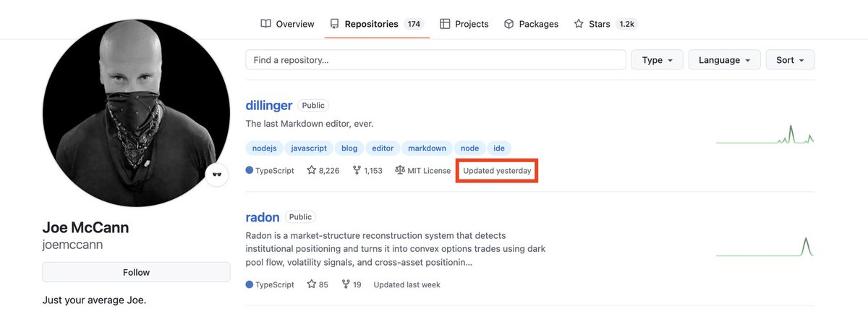
Task: Click the Updated last week text
Action: pos(407,284)
